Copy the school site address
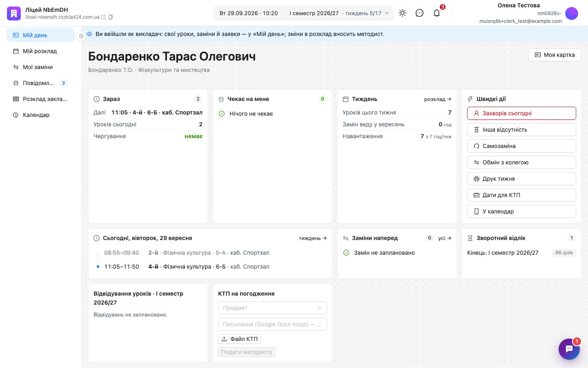The height and width of the screenshot is (368, 588). pos(111,17)
